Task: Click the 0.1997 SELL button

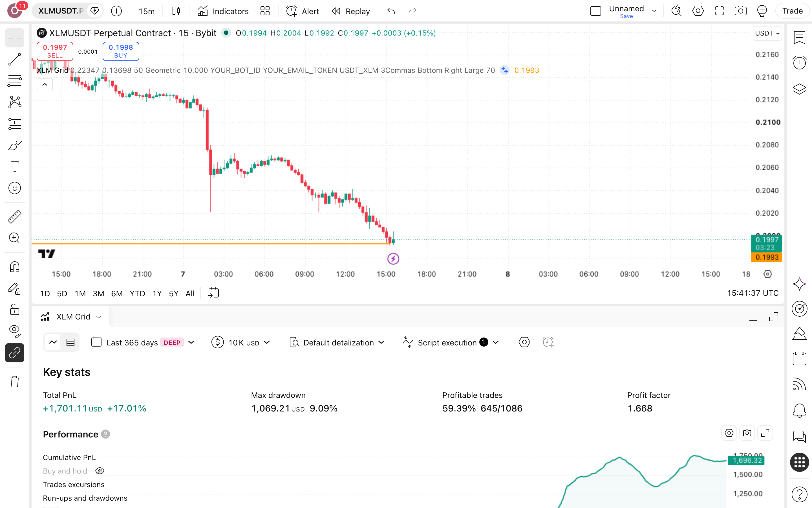Action: (x=55, y=51)
